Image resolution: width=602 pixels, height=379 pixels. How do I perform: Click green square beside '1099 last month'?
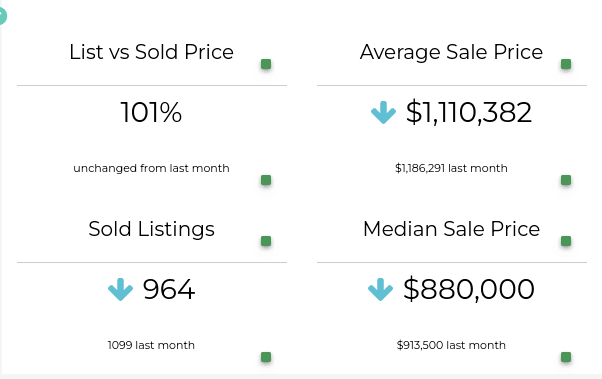click(266, 357)
